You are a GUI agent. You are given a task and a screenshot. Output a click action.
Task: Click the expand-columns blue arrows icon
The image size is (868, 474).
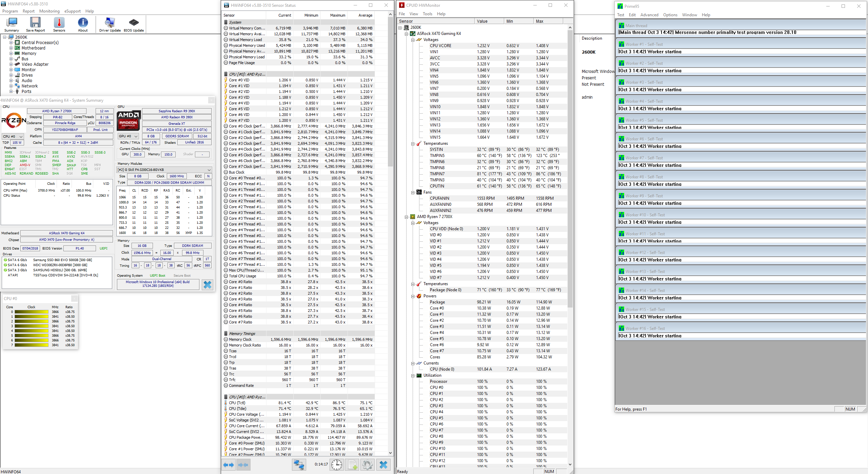pyautogui.click(x=228, y=465)
